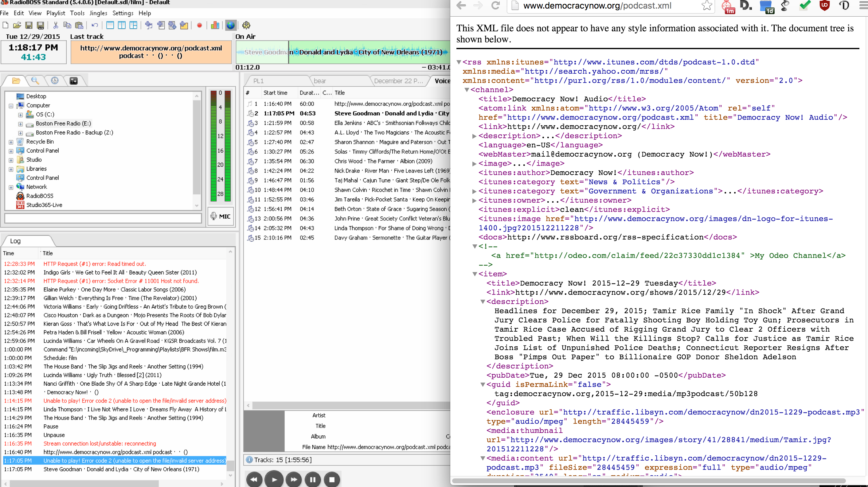Click the browser address bar URL
Image resolution: width=868 pixels, height=487 pixels.
(597, 6)
